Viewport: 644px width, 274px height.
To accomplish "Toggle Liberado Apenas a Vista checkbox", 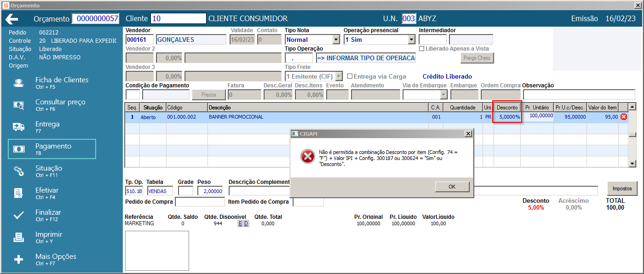I will tap(421, 48).
